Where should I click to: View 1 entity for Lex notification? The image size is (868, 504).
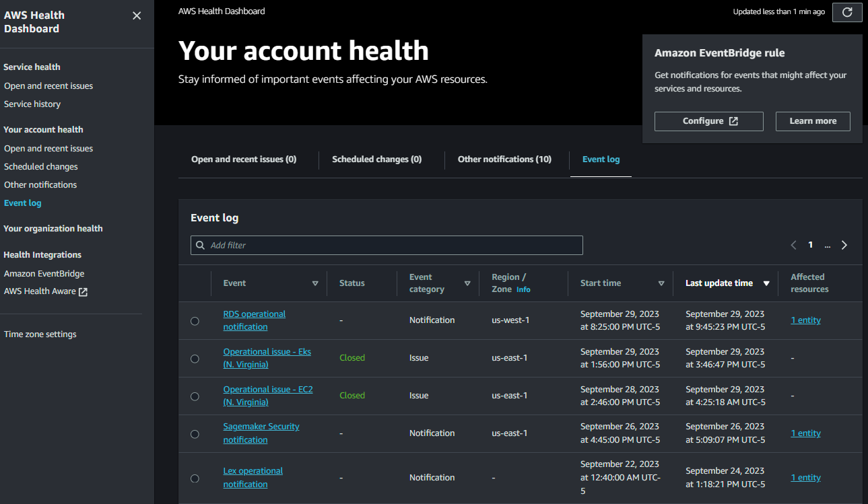[806, 478]
